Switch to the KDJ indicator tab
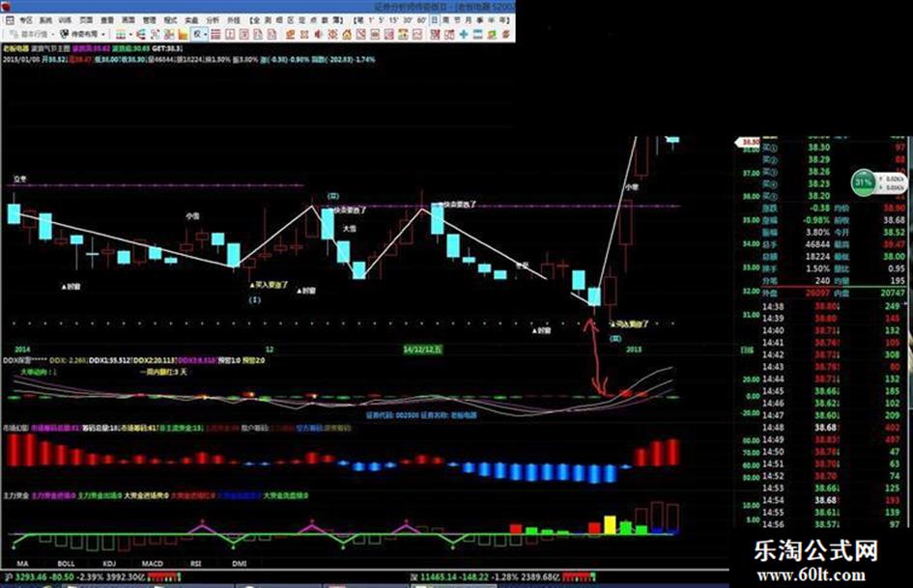 [x=109, y=564]
